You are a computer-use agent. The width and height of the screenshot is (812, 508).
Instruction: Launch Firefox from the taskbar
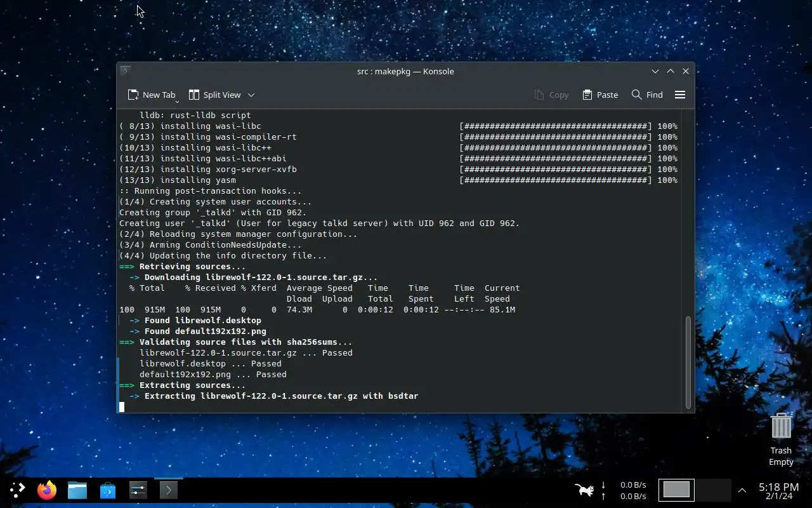point(47,490)
